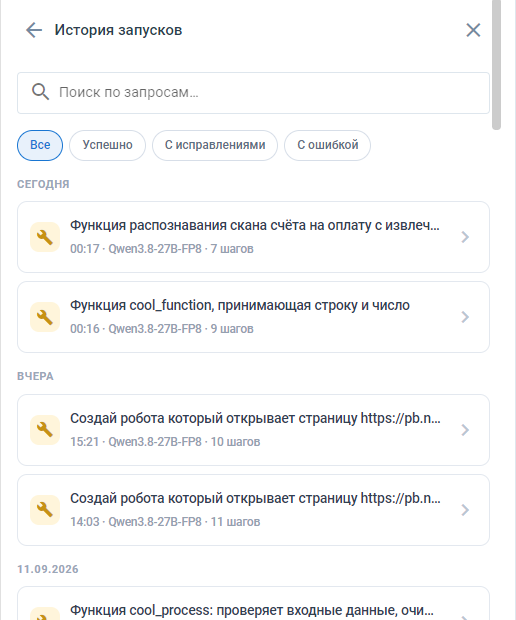
Task: Click details '15:21 · Qwen3.8-27B-FP8 · 10 шагов'
Action: [165, 442]
